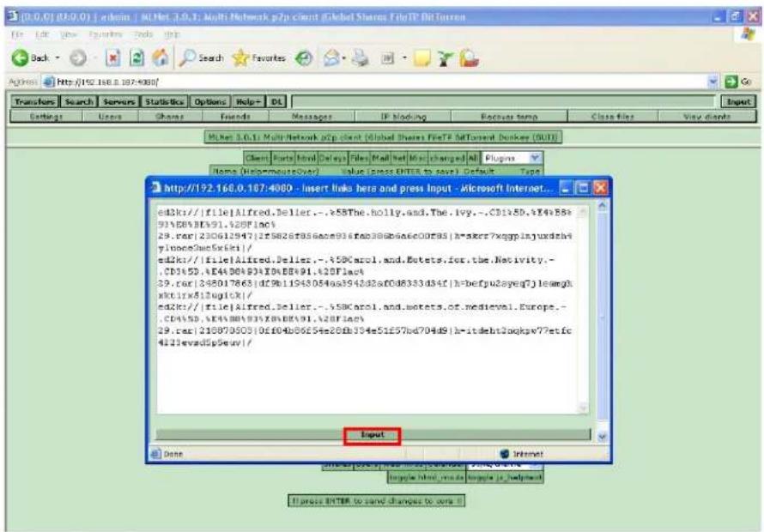Click the MLNet command input field
764x532 pixels.
click(x=503, y=101)
